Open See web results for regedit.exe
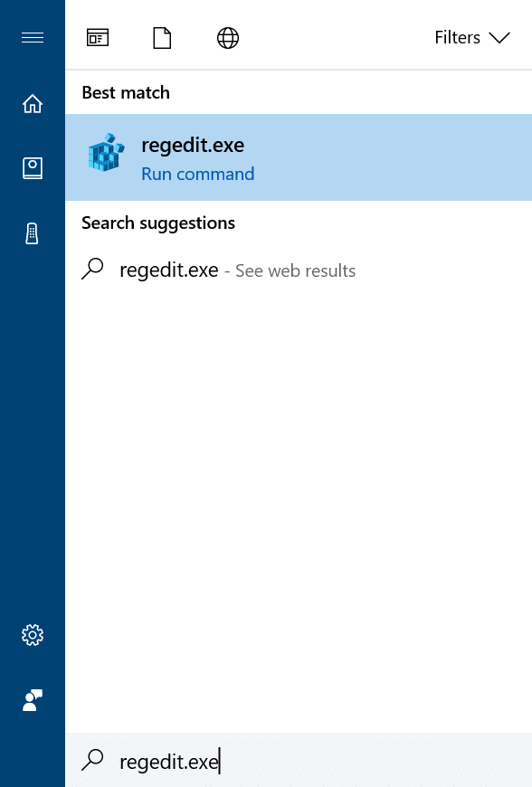The width and height of the screenshot is (532, 787). tap(295, 270)
